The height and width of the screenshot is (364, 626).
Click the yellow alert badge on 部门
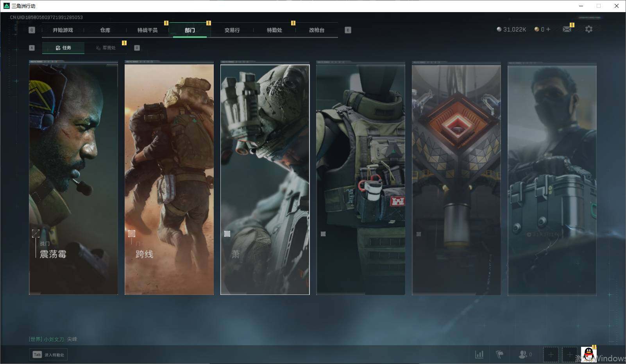(209, 23)
